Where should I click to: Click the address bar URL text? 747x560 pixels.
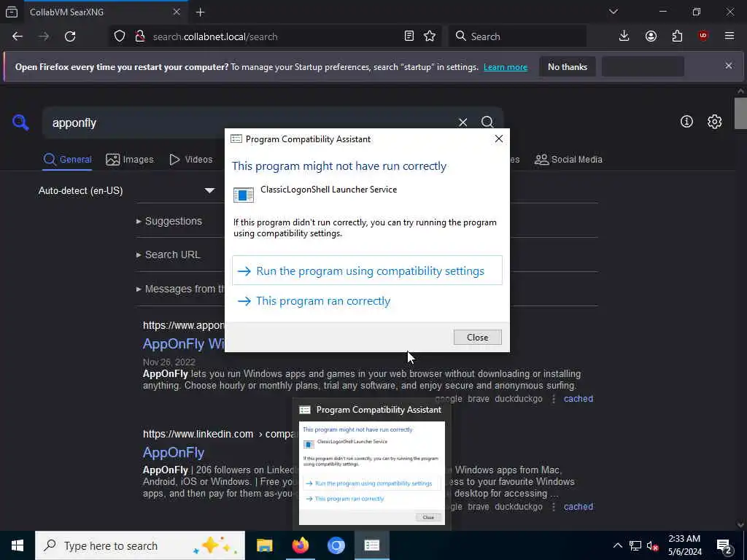(215, 36)
